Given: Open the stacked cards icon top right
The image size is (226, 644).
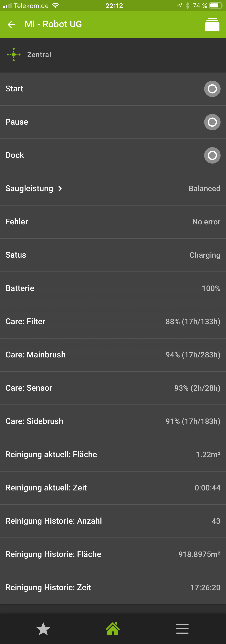Looking at the screenshot, I should (x=212, y=25).
